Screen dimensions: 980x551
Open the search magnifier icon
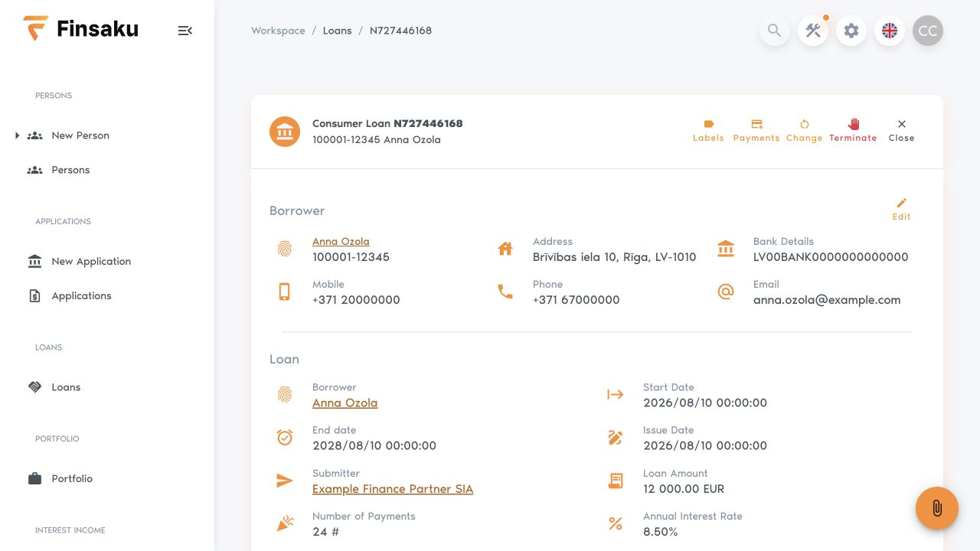775,31
